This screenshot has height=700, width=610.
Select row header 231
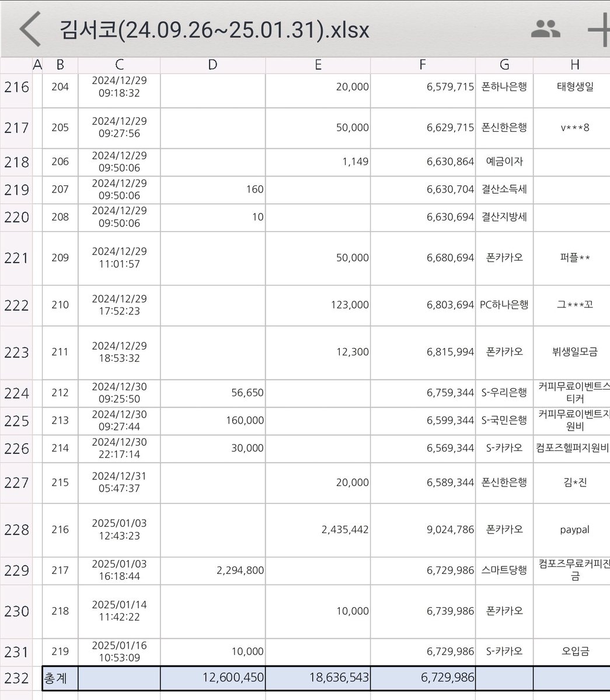click(x=16, y=652)
